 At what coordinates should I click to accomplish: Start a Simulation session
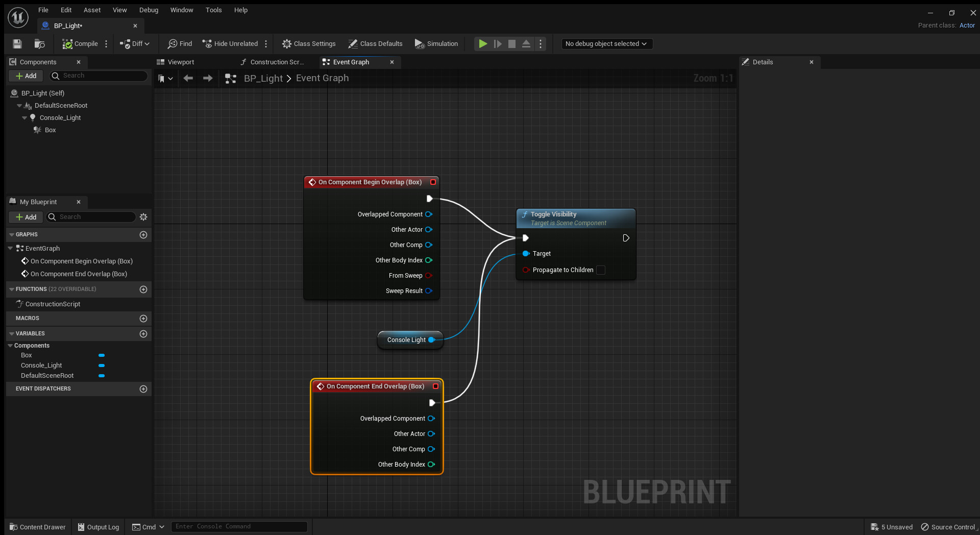coord(436,44)
